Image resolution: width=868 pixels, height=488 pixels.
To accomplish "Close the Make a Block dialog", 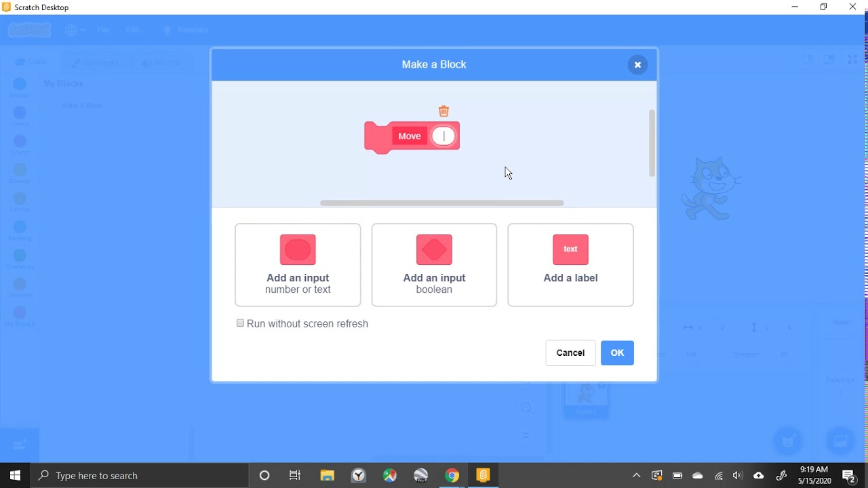I will [x=637, y=65].
